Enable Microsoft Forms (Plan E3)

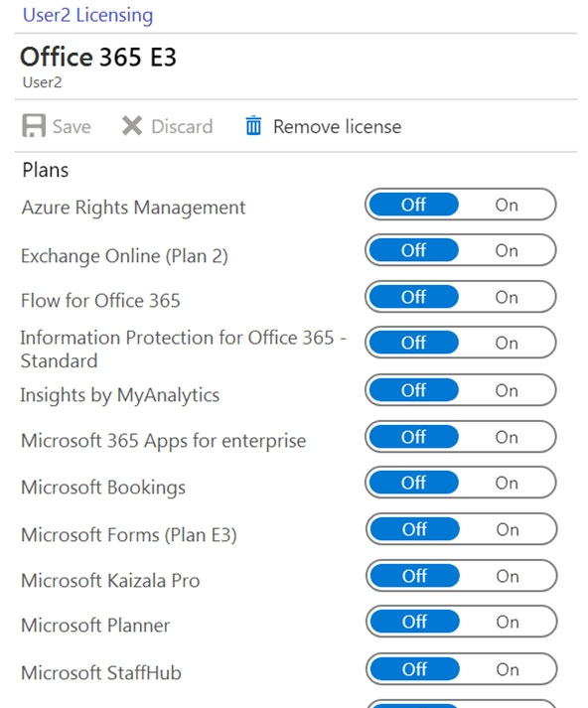(x=508, y=529)
